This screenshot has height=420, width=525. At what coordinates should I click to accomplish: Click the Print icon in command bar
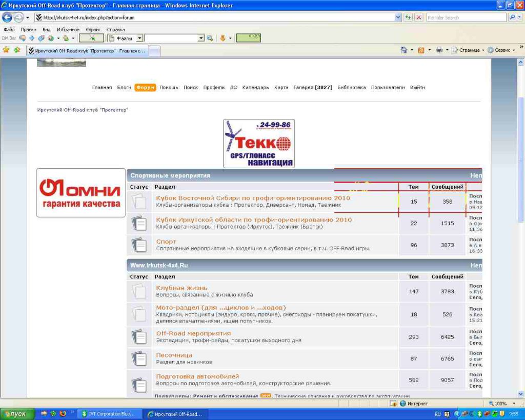point(439,50)
